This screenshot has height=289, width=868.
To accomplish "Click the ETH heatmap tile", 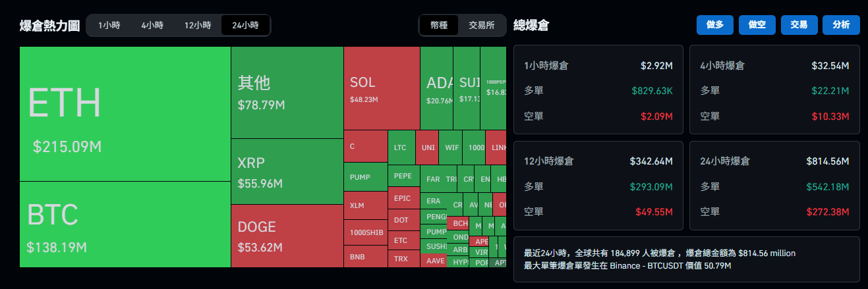I will tap(125, 114).
